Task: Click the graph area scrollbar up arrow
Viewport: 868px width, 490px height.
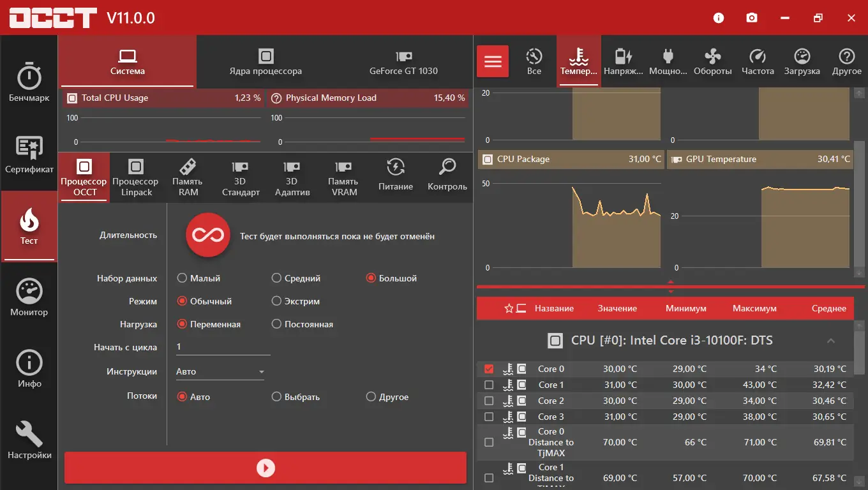Action: (x=860, y=93)
